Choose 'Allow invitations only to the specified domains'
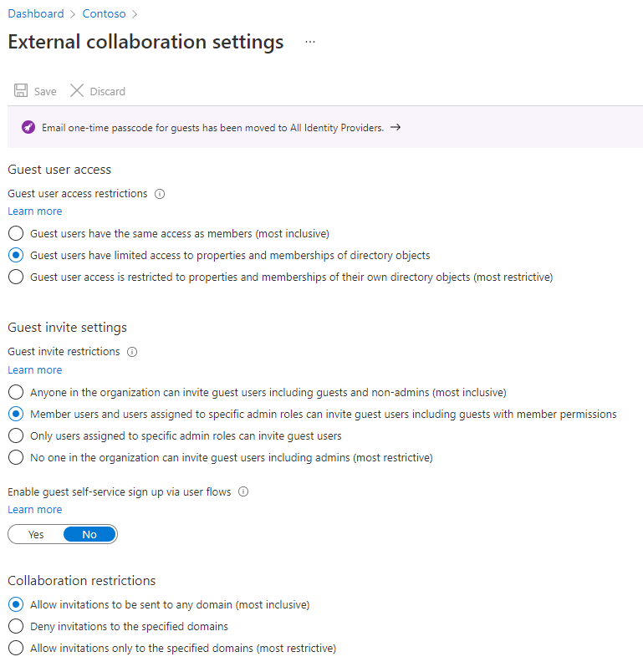 point(16,648)
